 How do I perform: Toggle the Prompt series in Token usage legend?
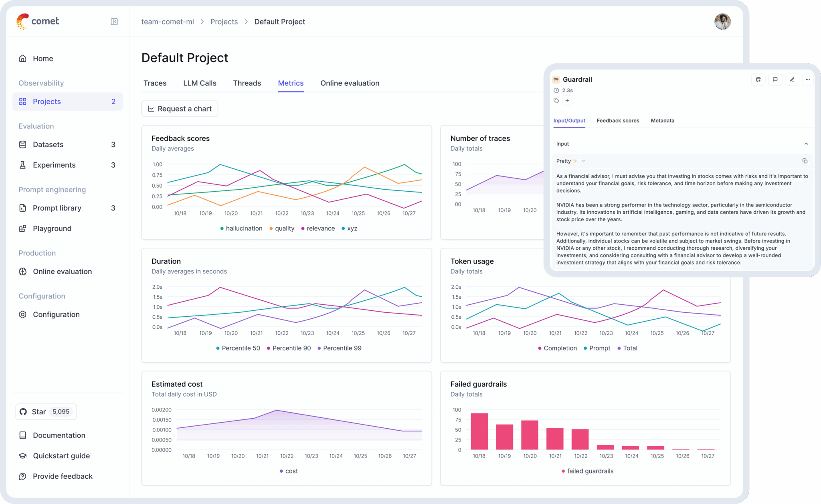coord(597,348)
